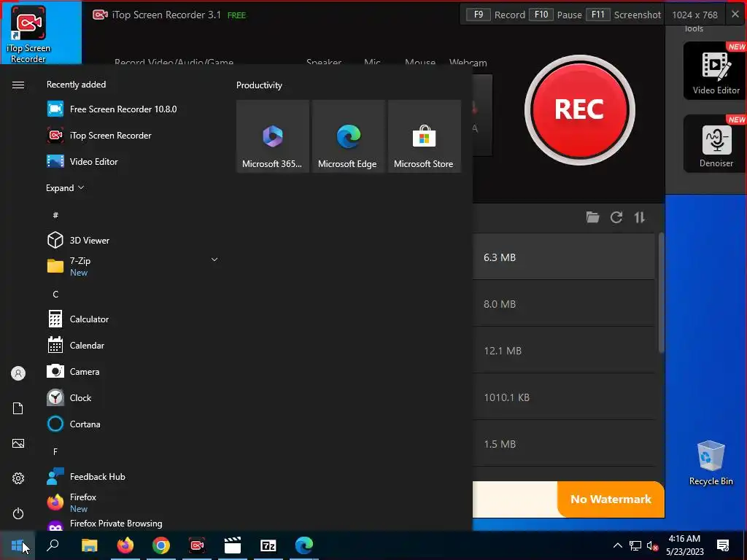
Task: Open Camera app
Action: click(x=133, y=371)
